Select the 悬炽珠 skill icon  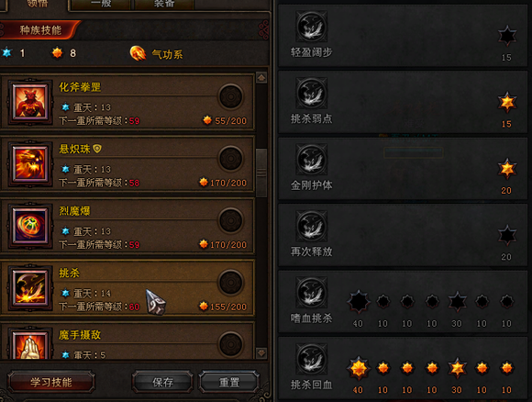[30, 163]
